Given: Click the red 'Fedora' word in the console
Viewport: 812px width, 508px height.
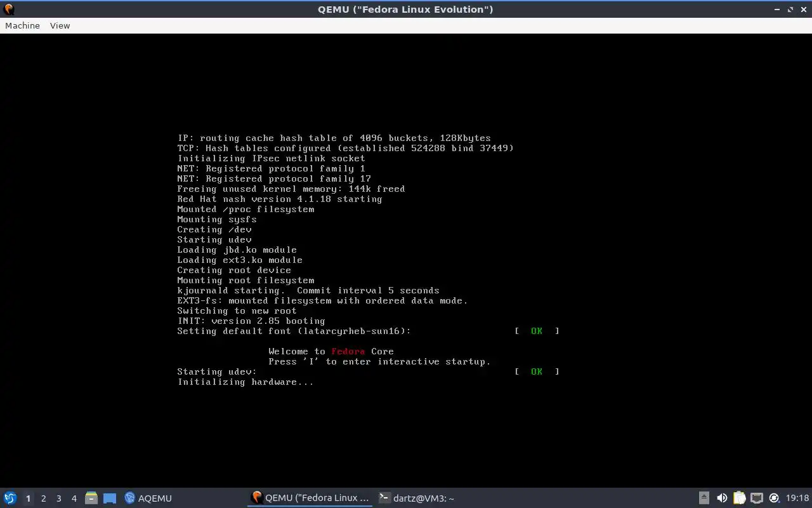Looking at the screenshot, I should (x=348, y=351).
